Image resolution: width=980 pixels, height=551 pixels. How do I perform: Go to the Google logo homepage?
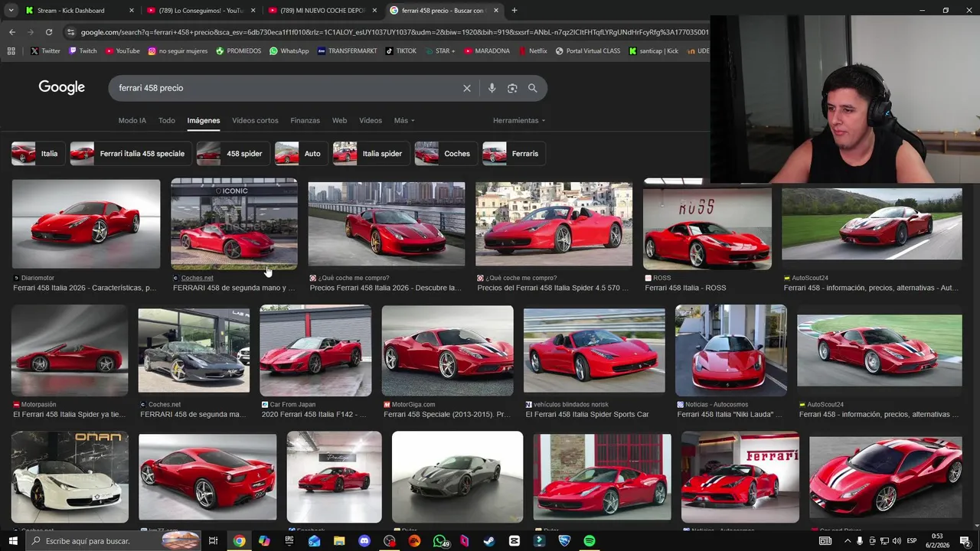[62, 87]
